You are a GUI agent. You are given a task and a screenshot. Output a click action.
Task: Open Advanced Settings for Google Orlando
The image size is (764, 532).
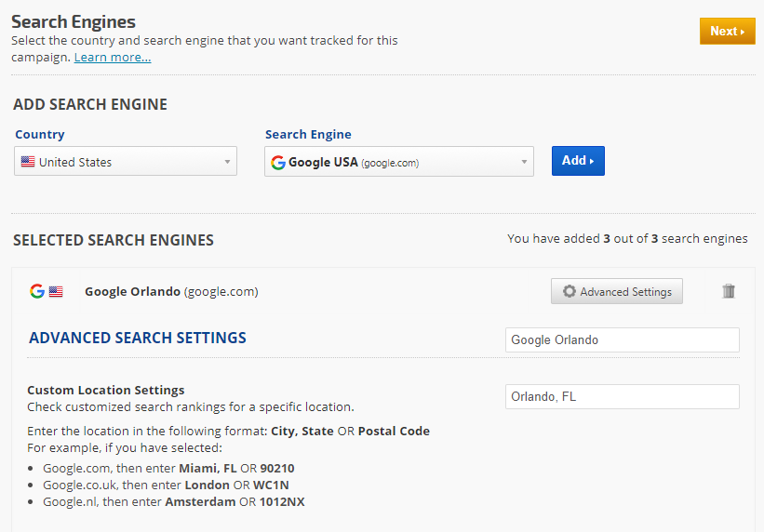[617, 292]
